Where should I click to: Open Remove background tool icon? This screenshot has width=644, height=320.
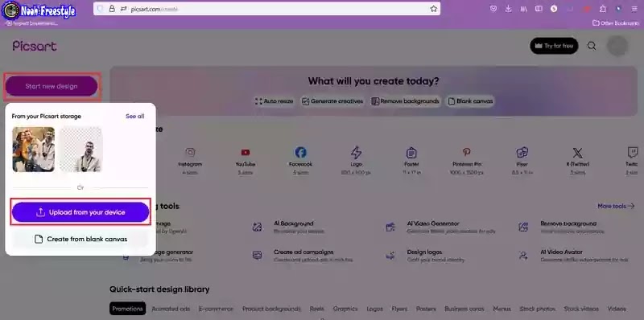click(523, 227)
